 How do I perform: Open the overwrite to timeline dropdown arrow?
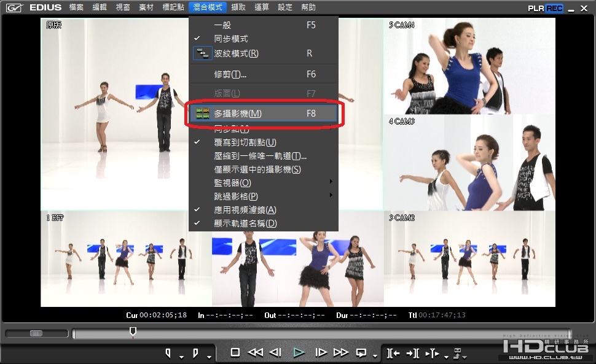[465, 357]
